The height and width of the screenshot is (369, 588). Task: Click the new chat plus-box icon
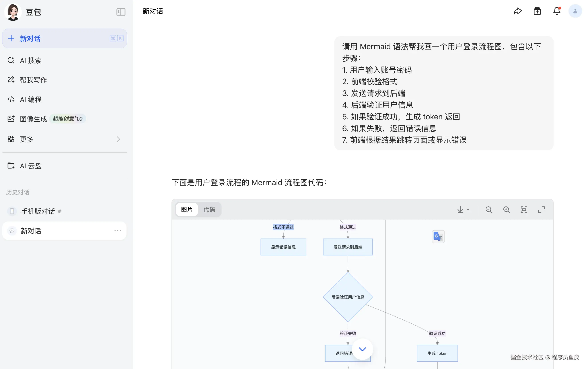(537, 11)
